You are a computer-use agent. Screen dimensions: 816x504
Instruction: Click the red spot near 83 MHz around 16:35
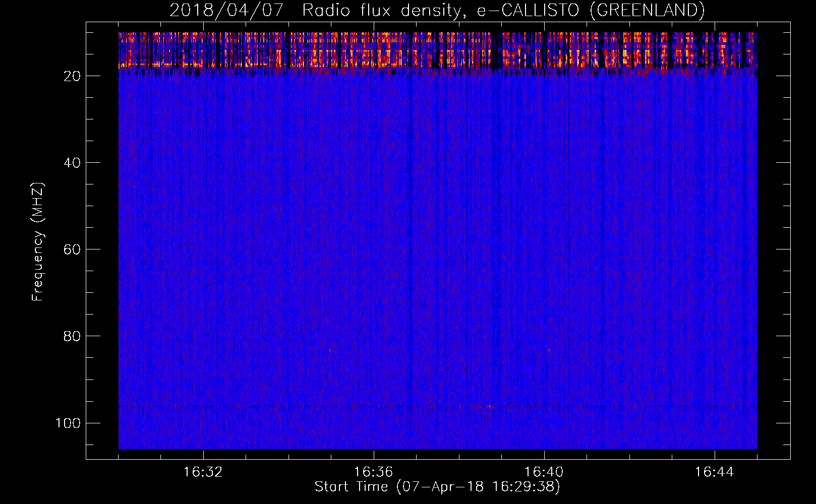pos(330,350)
